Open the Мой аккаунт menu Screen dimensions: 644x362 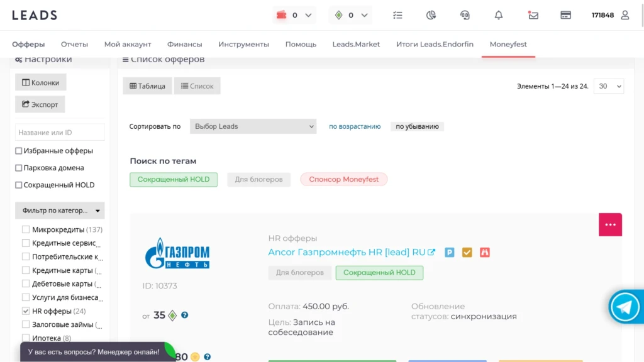tap(128, 45)
